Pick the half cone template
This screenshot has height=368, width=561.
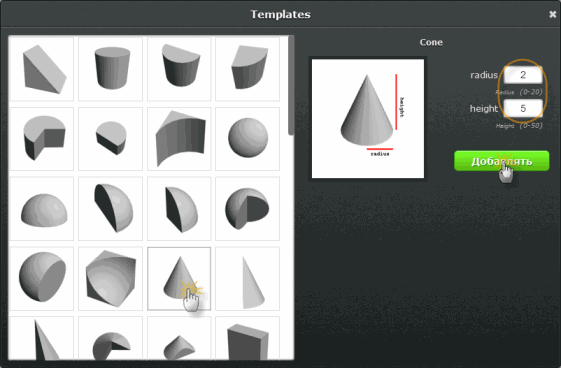(248, 279)
